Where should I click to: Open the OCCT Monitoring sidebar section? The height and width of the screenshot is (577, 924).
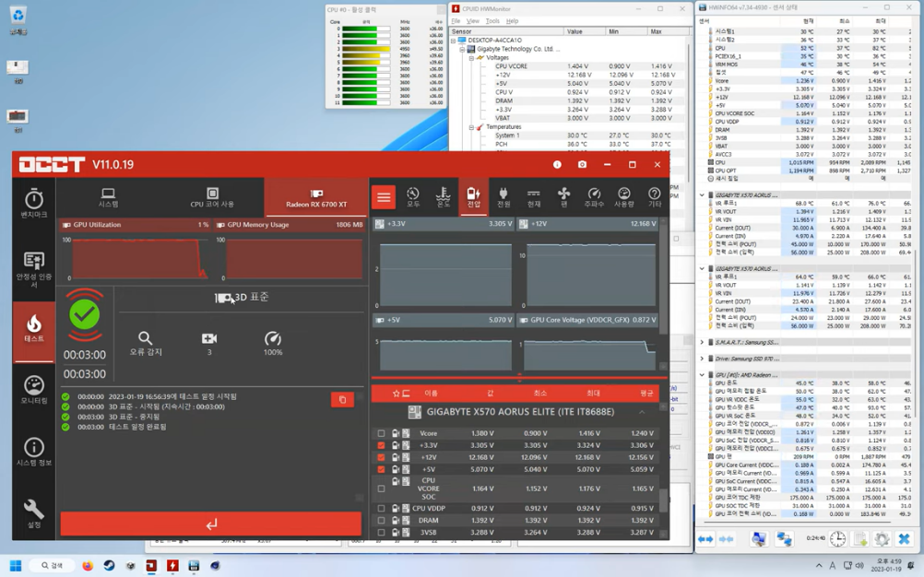pos(33,390)
